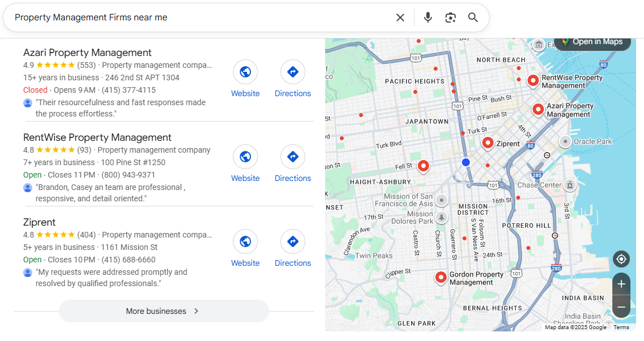This screenshot has height=341, width=644.
Task: Get directions to Ziprent
Action: pos(293,241)
